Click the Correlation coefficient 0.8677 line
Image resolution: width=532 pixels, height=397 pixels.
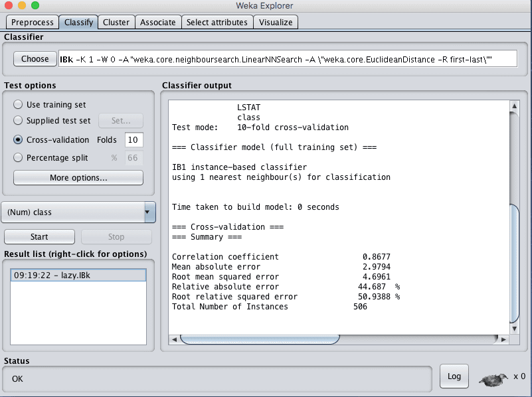[281, 257]
